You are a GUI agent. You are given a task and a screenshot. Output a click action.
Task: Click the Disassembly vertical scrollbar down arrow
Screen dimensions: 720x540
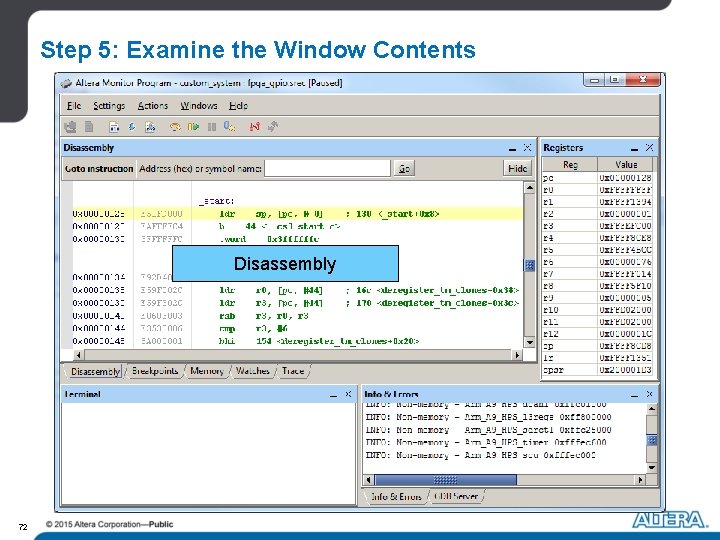click(x=529, y=342)
